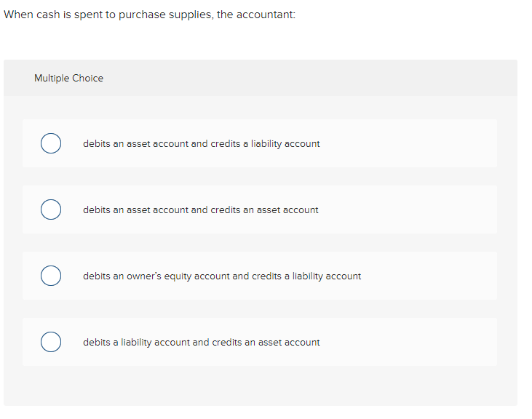Click empty gray area below the last answer card

261,386
